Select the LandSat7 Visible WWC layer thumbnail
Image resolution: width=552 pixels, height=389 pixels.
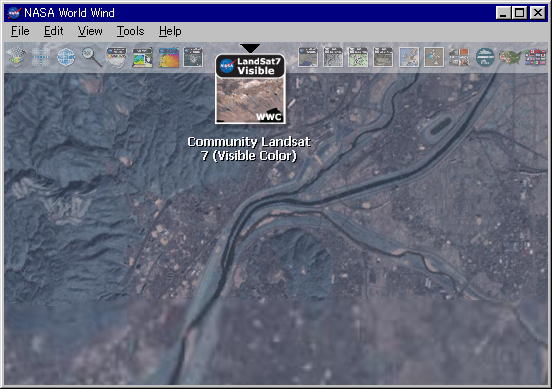250,89
